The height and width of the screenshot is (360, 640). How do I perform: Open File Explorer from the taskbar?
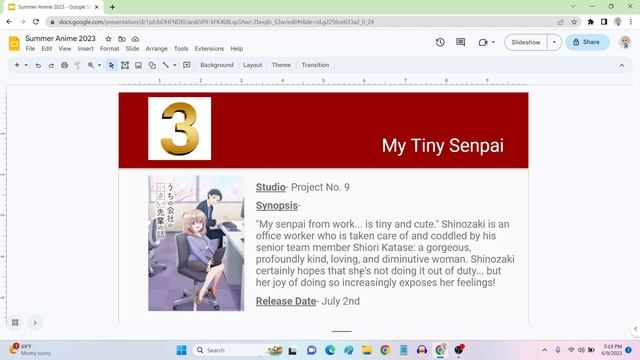(x=367, y=350)
